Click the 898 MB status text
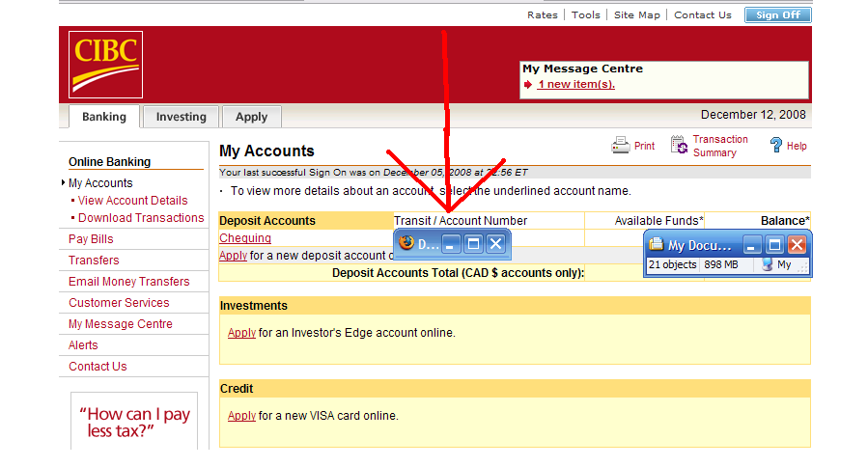The width and height of the screenshot is (868, 467). (720, 264)
